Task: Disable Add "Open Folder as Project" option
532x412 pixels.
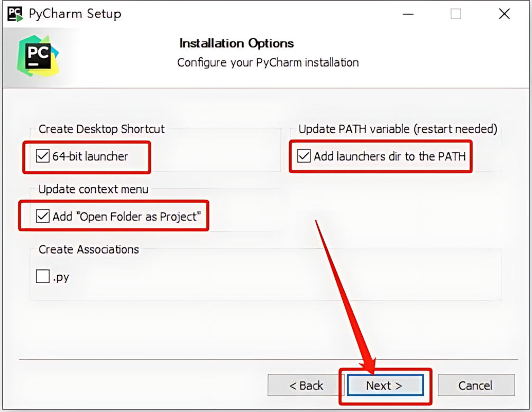Action: (x=43, y=216)
